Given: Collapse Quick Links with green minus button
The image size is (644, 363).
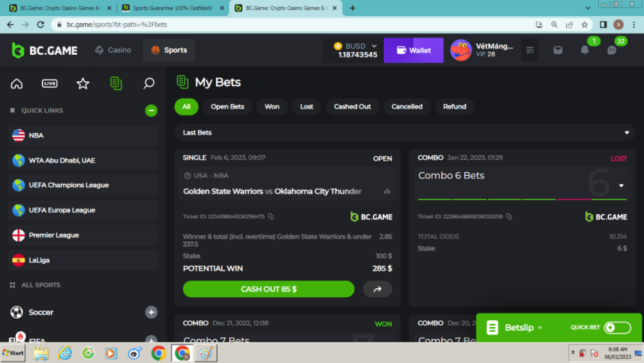Looking at the screenshot, I should [x=151, y=111].
